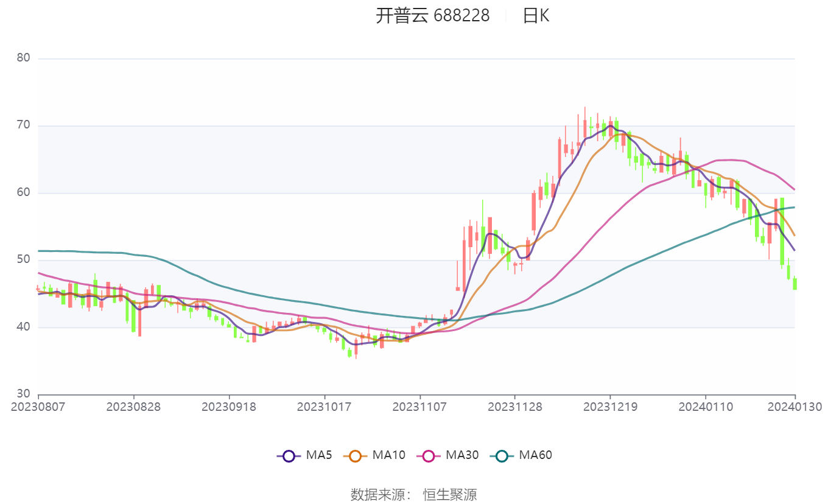This screenshot has width=828, height=504.
Task: Toggle the MA5 legend marker
Action: click(289, 455)
